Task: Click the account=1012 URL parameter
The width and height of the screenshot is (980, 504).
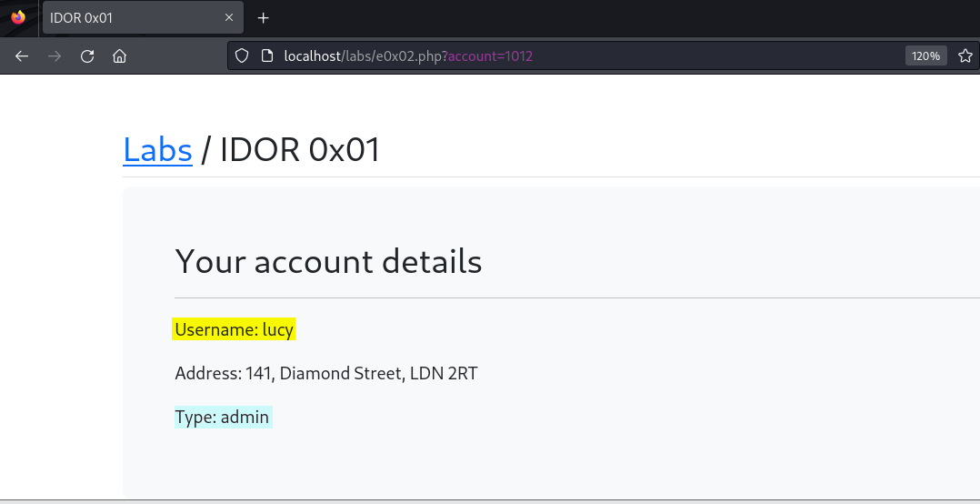Action: point(491,56)
